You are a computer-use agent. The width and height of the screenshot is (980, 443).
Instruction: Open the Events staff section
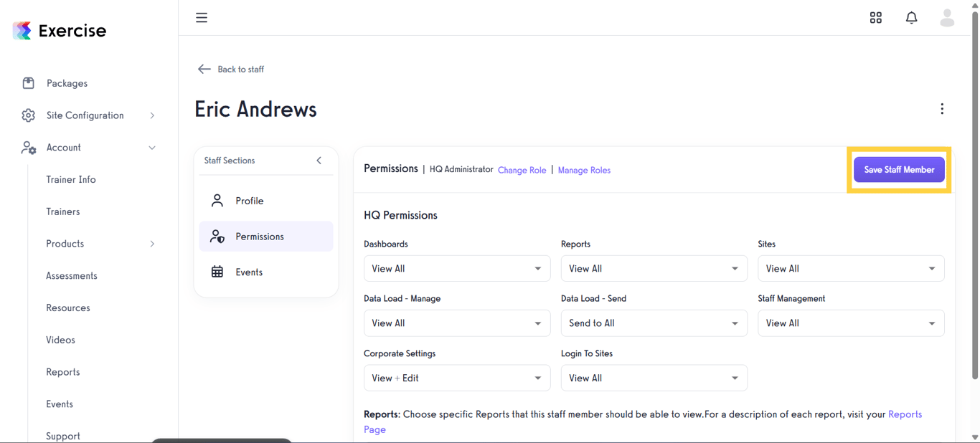(x=266, y=272)
